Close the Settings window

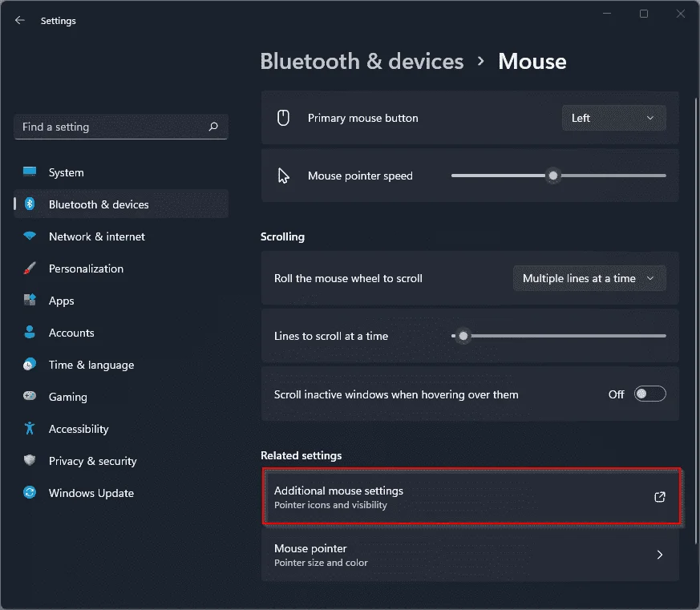click(x=681, y=14)
